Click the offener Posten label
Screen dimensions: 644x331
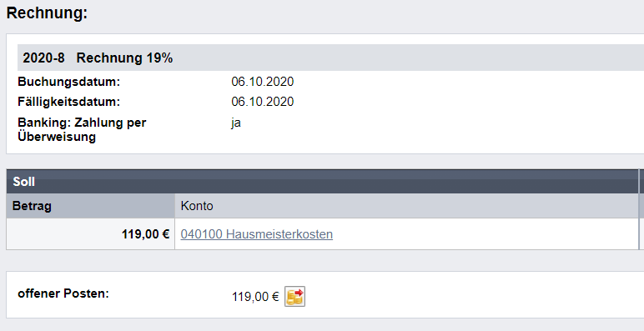[63, 293]
